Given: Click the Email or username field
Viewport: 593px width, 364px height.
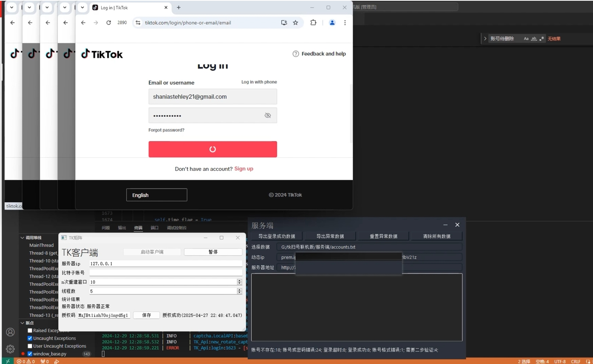Looking at the screenshot, I should coord(212,96).
